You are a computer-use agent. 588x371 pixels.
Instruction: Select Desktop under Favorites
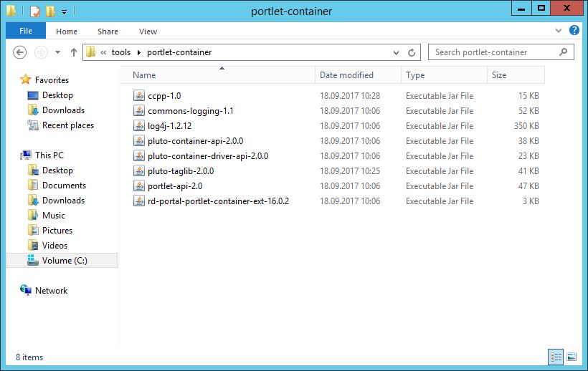click(x=57, y=95)
